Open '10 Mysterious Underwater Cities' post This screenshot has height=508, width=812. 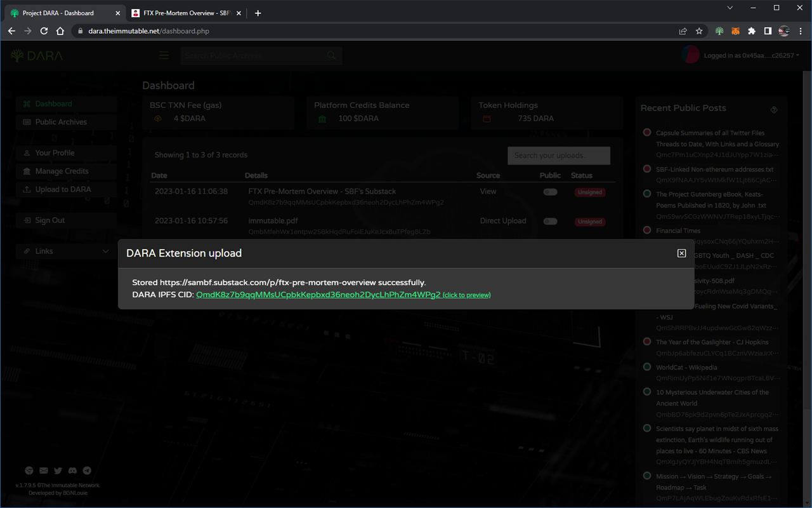coord(712,398)
